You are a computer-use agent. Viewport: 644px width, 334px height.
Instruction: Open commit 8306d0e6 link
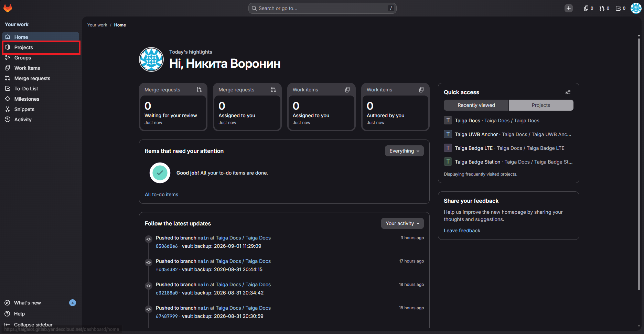pos(167,246)
